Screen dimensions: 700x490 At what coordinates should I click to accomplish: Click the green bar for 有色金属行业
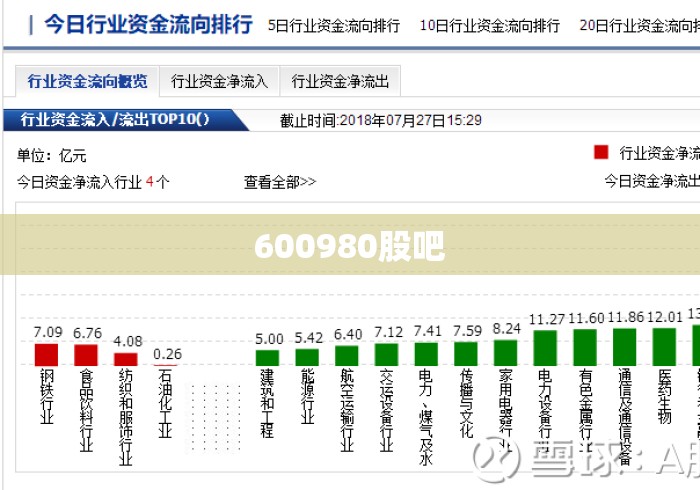585,348
